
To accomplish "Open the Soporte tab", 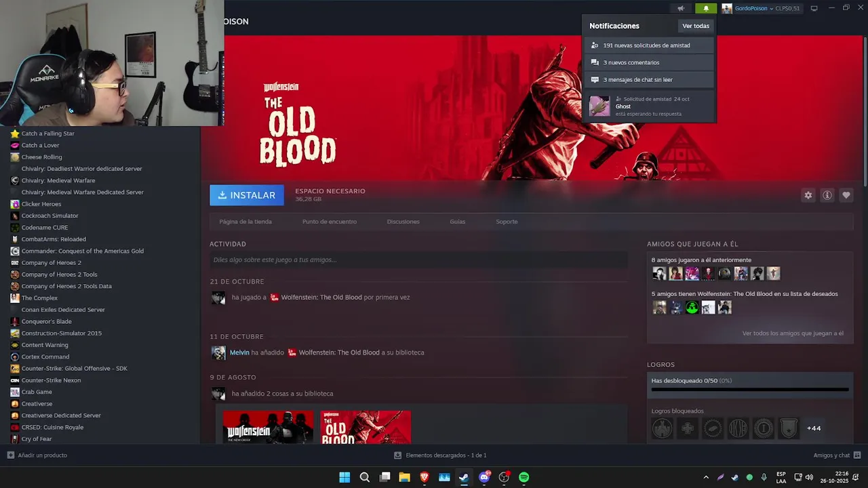I will click(507, 222).
